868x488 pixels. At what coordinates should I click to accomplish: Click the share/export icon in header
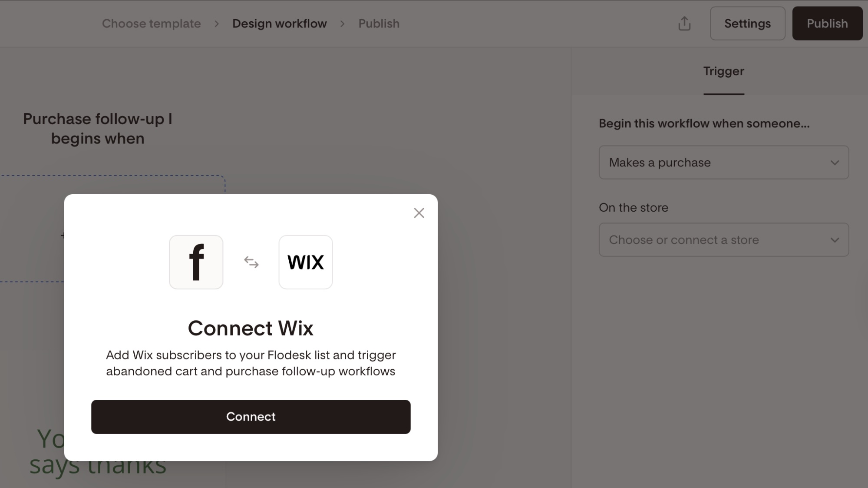click(684, 23)
